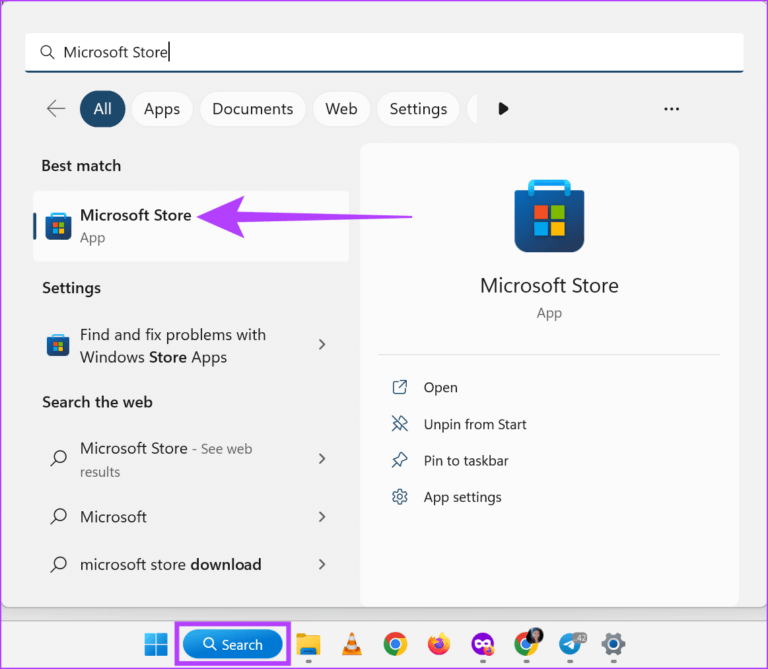Open Chrome with profile picture on taskbar

pyautogui.click(x=528, y=643)
